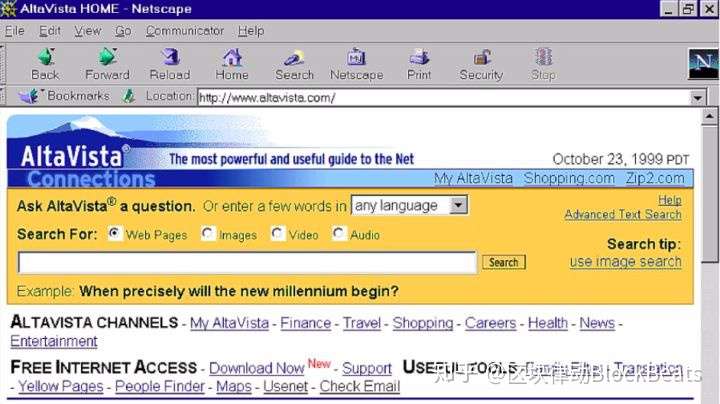Open the Communicator menu

click(x=185, y=31)
